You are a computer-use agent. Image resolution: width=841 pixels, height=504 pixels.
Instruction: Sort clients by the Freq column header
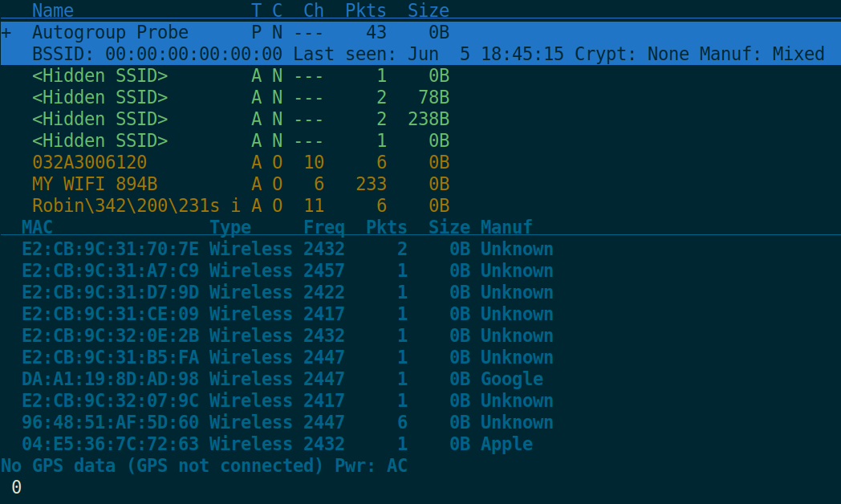click(x=324, y=227)
